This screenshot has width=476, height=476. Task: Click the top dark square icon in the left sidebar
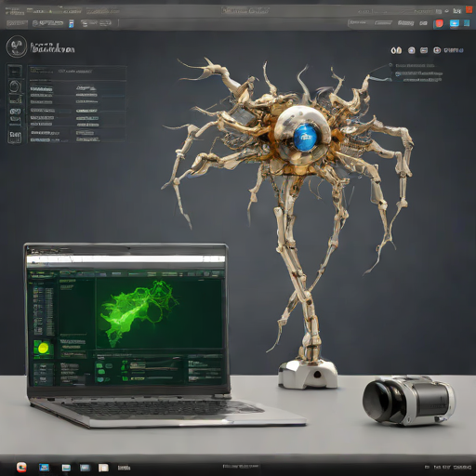(x=15, y=72)
